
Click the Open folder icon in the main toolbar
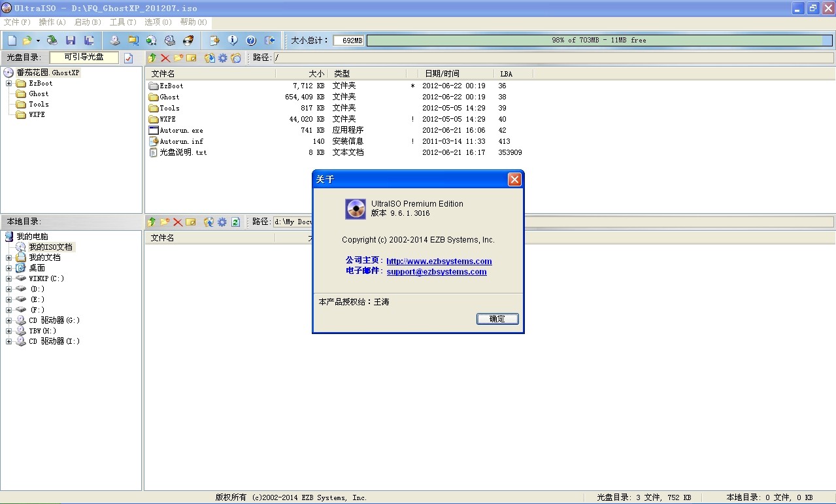(x=27, y=41)
